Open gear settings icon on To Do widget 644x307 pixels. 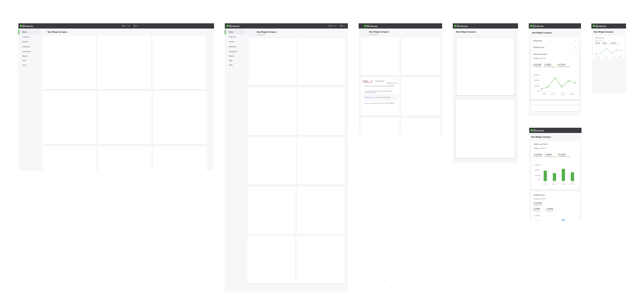click(396, 80)
